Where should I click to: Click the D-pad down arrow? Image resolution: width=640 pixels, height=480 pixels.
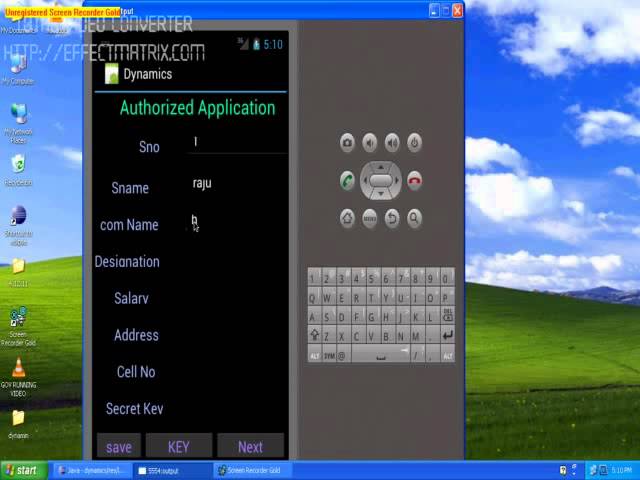(x=380, y=194)
